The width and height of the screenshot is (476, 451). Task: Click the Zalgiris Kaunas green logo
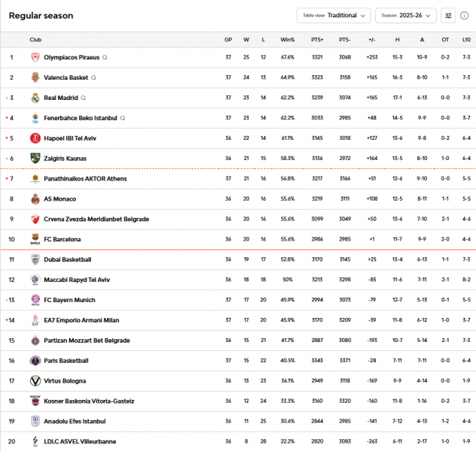pyautogui.click(x=35, y=159)
